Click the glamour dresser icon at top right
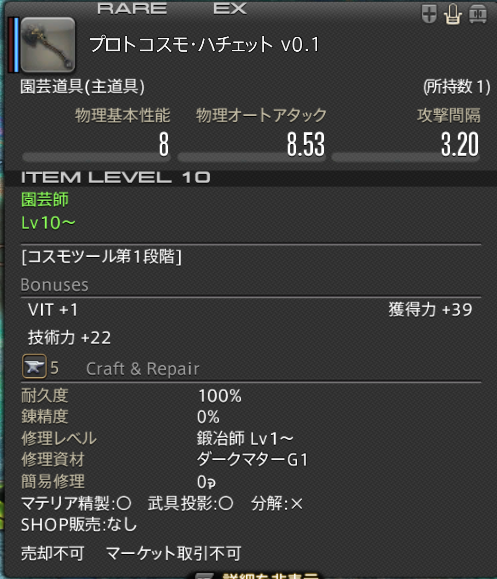Screen dimensions: 497x579 click(453, 14)
